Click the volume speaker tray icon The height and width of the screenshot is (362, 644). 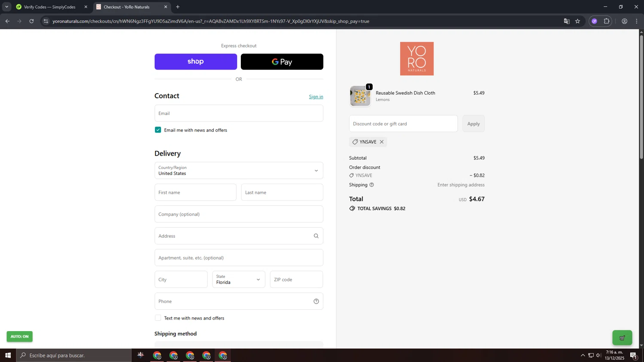pos(598,356)
